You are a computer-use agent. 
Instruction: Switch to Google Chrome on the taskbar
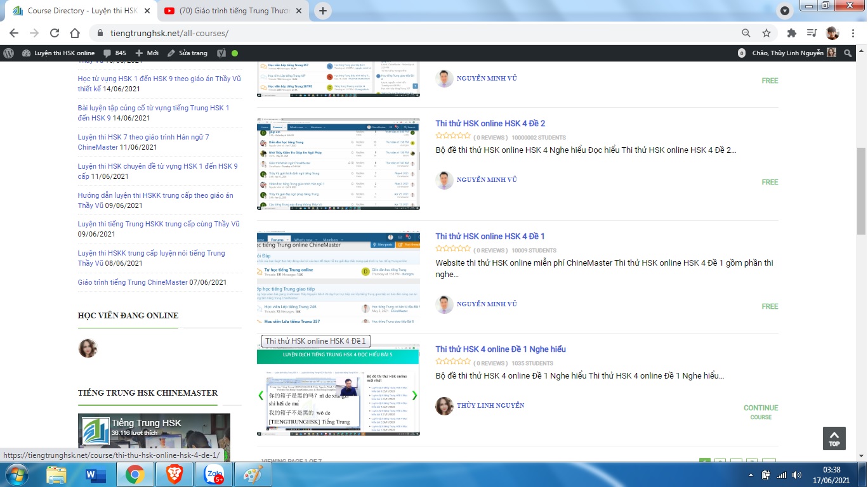135,474
